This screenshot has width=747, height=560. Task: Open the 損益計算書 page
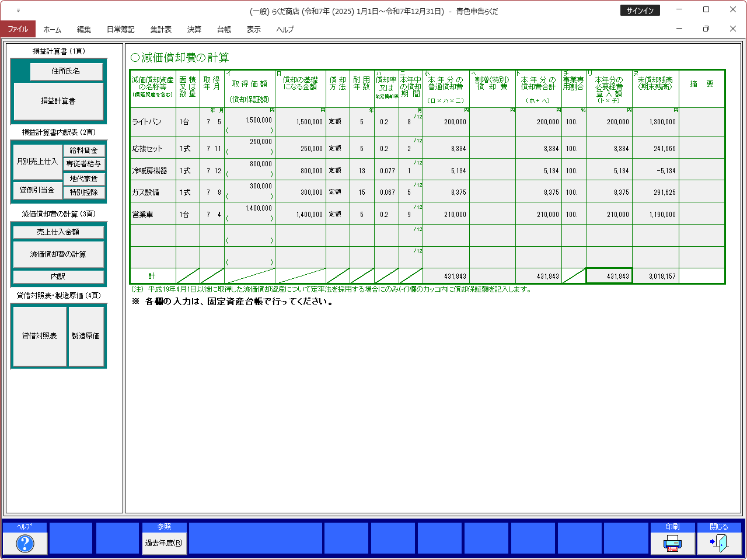point(58,101)
